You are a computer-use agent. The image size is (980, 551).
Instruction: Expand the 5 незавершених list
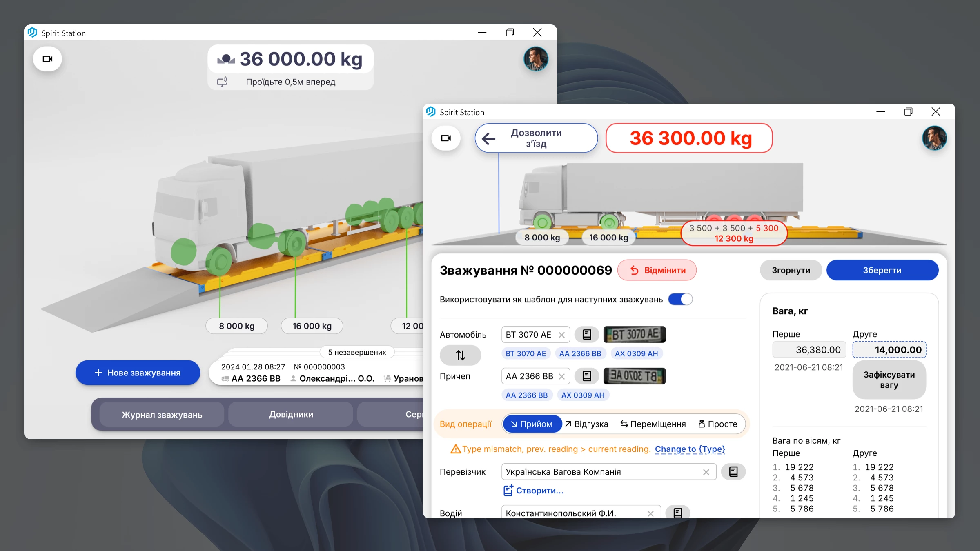click(357, 352)
